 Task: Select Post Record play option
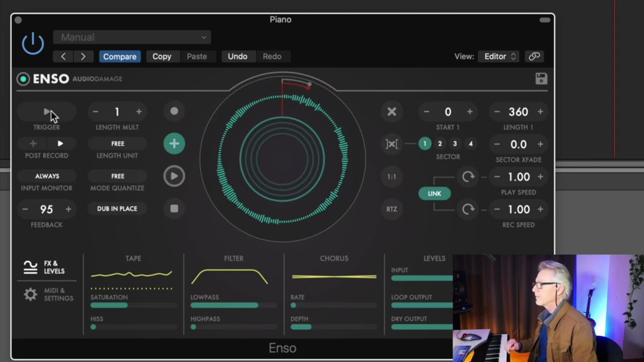(60, 144)
